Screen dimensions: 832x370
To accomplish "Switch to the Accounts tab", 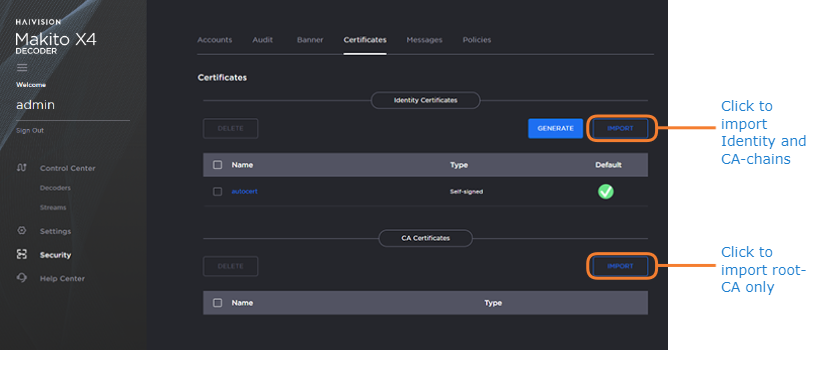I will tap(214, 40).
